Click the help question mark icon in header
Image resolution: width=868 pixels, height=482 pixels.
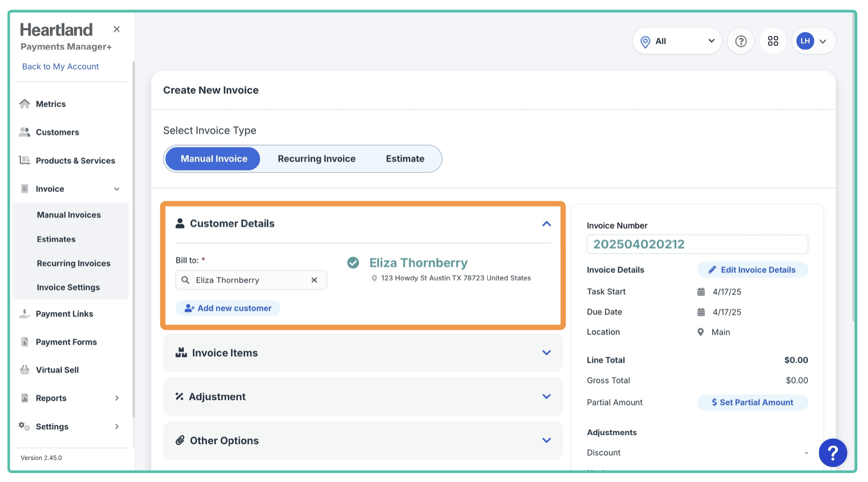click(740, 41)
